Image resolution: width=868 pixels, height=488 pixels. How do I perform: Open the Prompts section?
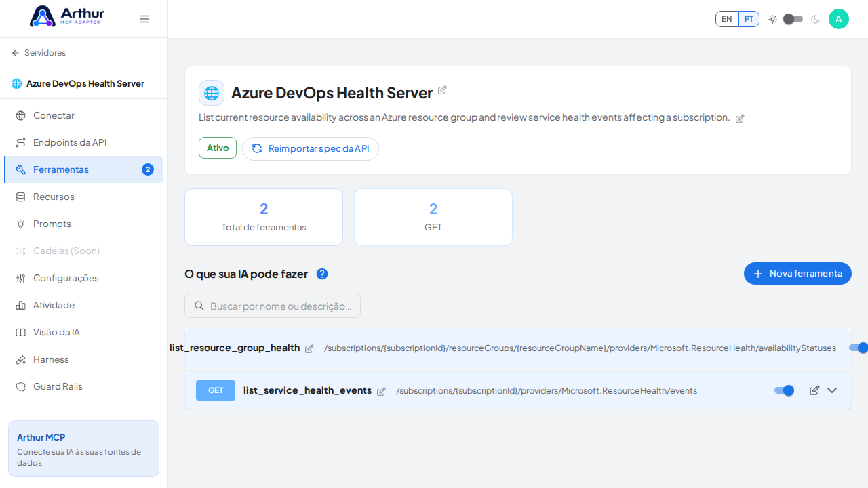coord(83,224)
